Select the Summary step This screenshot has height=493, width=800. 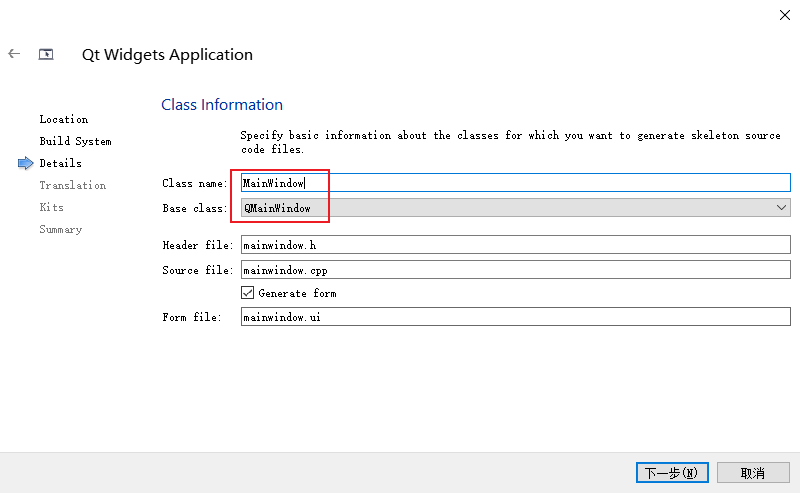coord(61,229)
